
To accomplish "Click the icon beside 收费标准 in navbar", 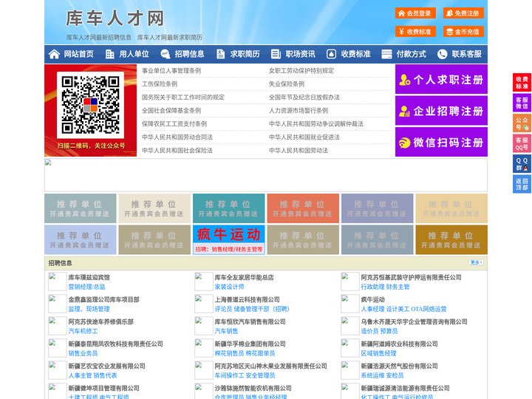I will click(x=331, y=54).
